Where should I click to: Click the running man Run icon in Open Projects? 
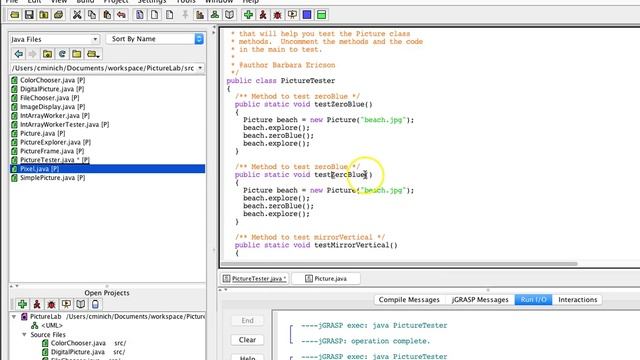point(37,304)
